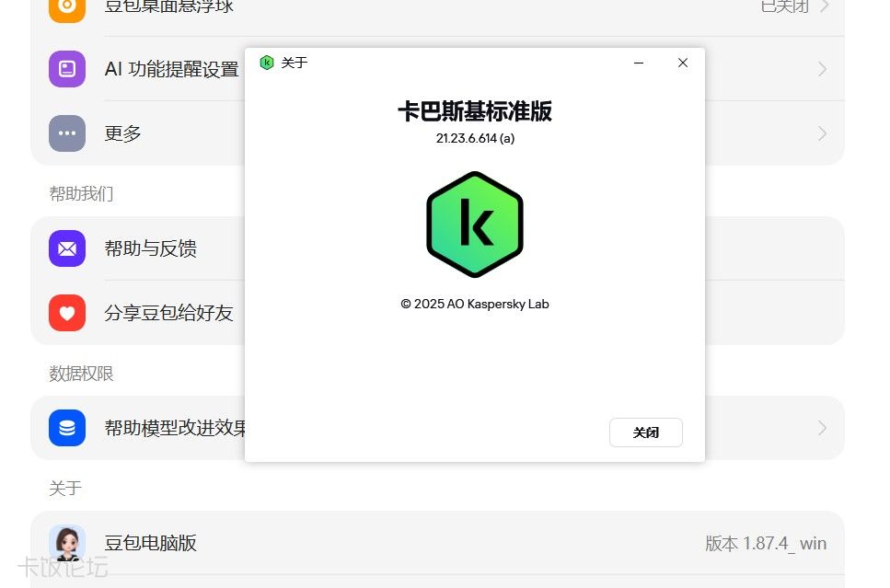Open the 已关闭 floating ball status setting
The width and height of the screenshot is (890, 588).
pos(785,7)
